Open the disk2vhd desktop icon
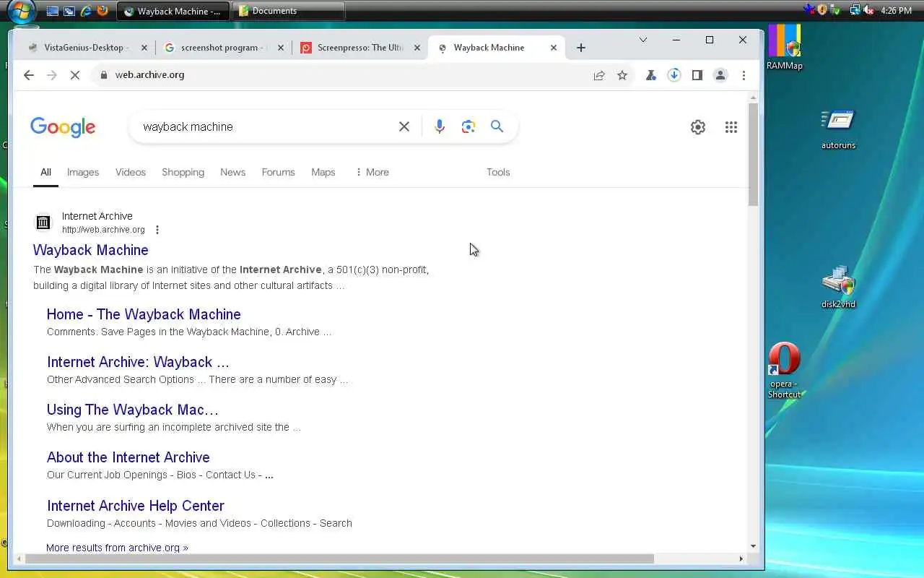The height and width of the screenshot is (578, 924). [838, 287]
